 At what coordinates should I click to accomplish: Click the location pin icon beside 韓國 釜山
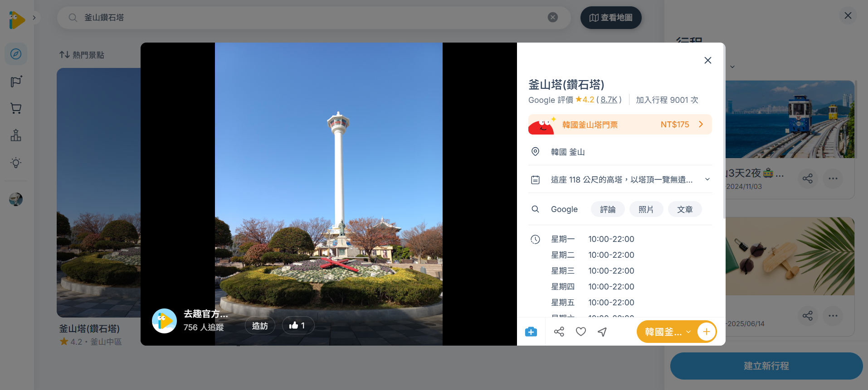pyautogui.click(x=536, y=152)
